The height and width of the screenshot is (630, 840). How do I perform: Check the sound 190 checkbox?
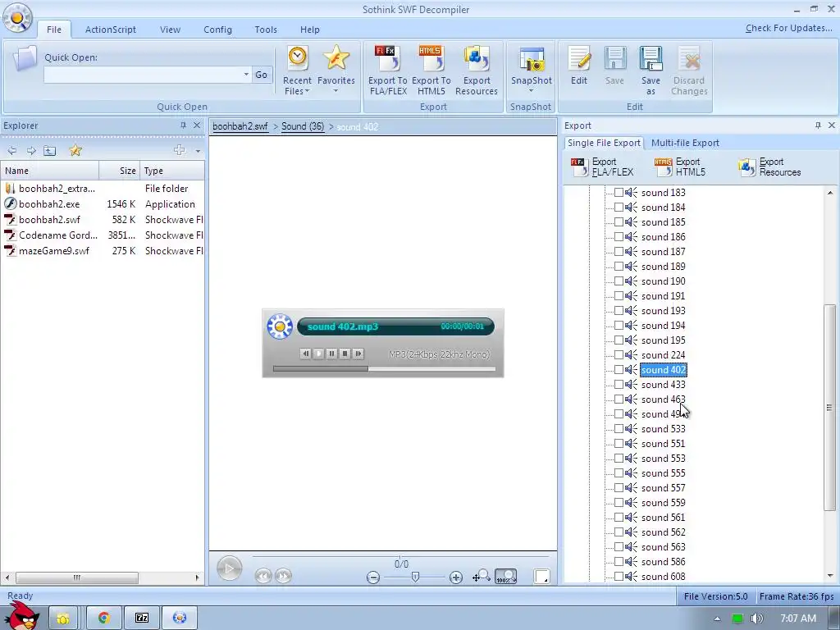[619, 281]
